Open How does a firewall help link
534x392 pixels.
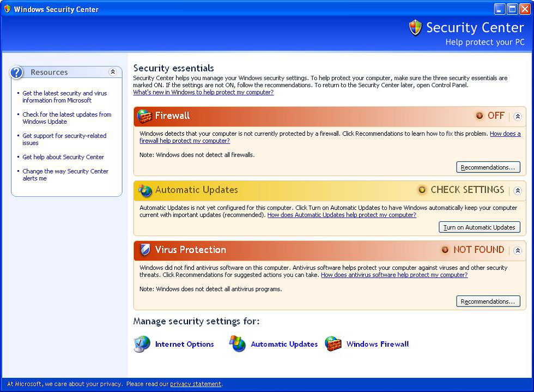pyautogui.click(x=185, y=141)
